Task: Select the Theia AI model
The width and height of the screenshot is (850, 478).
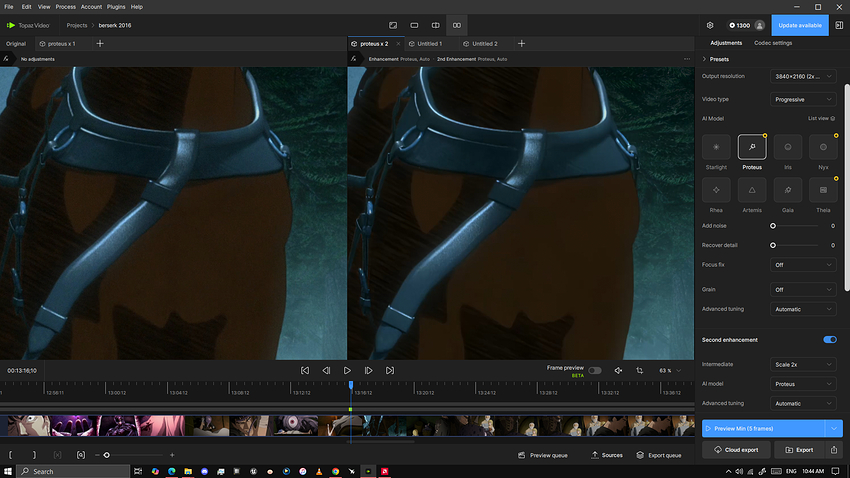Action: coord(823,190)
